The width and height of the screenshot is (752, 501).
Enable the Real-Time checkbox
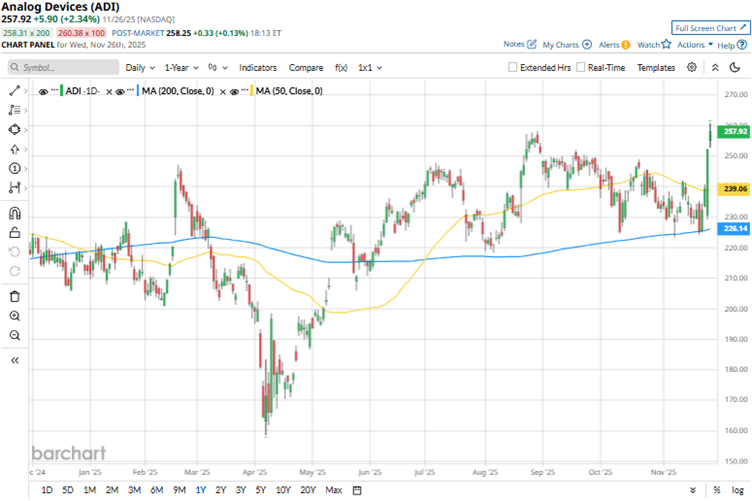[x=581, y=68]
